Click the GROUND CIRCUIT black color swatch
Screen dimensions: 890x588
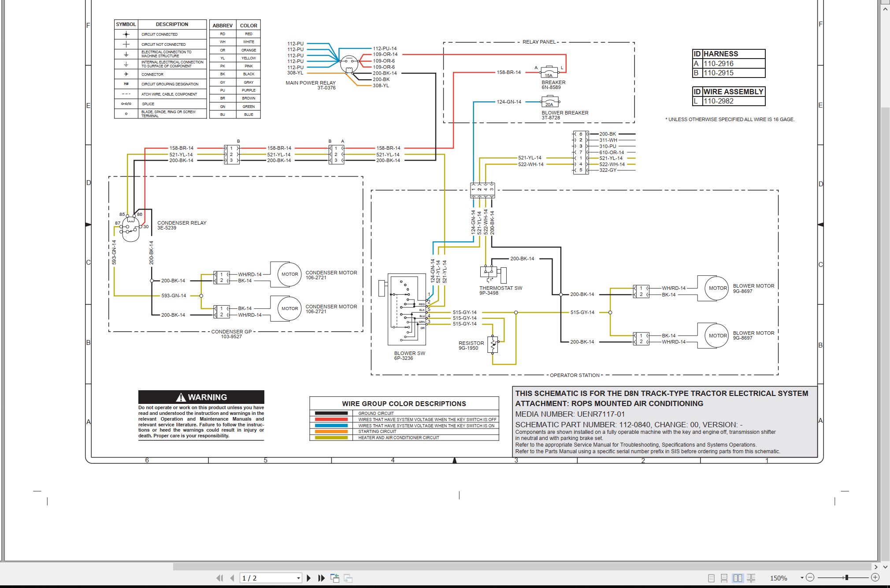(x=331, y=413)
